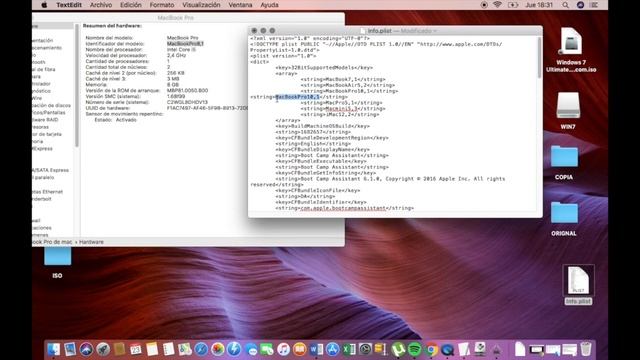
Task: Launch Google Chrome from the Dock
Action: click(x=431, y=349)
